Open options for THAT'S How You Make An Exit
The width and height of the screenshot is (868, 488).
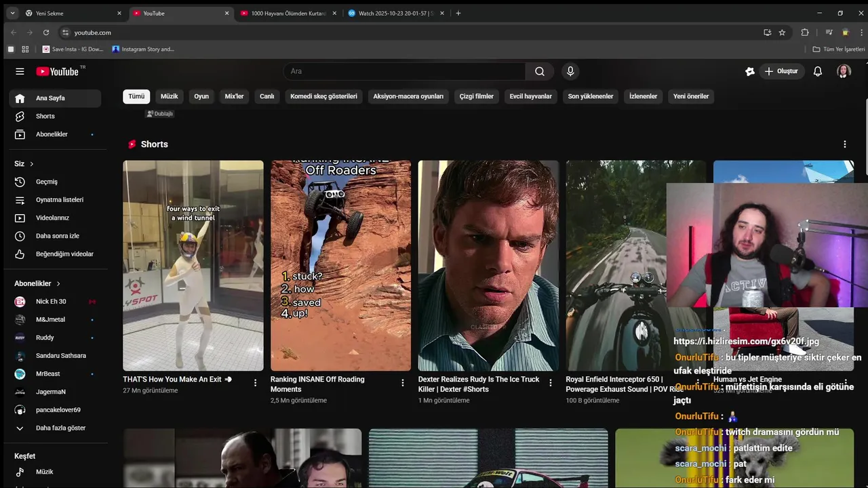pyautogui.click(x=255, y=383)
